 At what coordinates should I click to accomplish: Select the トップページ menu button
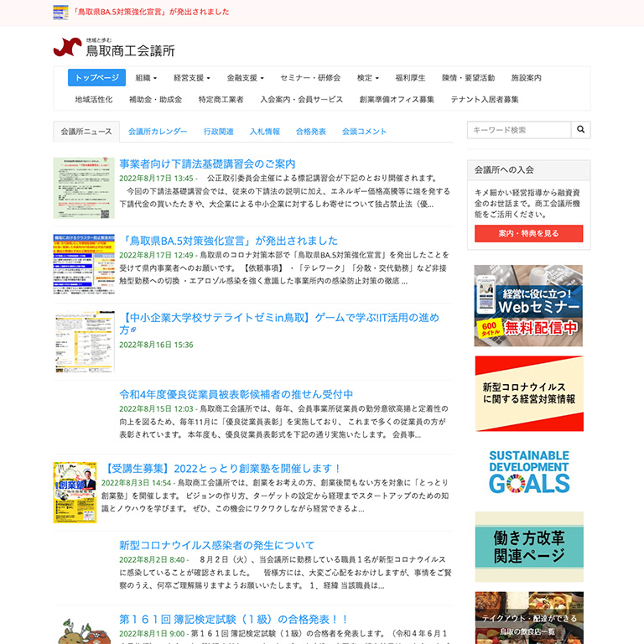(97, 78)
